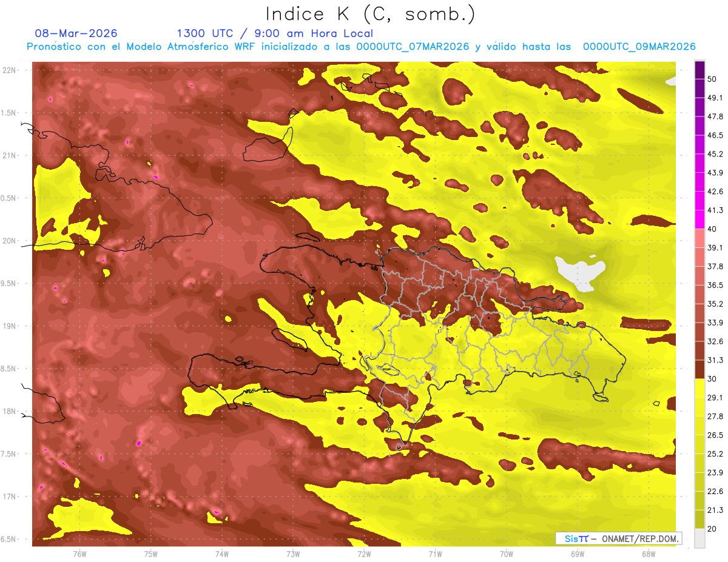Click the colorbar value "40"

pyautogui.click(x=713, y=229)
